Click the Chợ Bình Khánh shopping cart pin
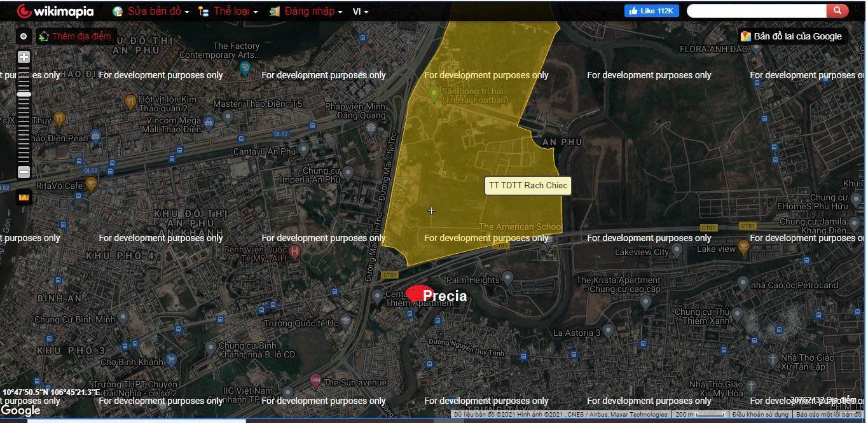Image resolution: width=868 pixels, height=423 pixels. pos(171,361)
